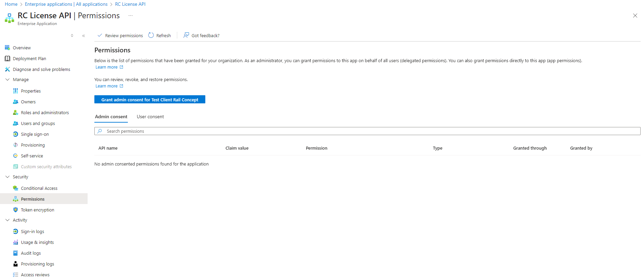Click the Enterprise applications breadcrumb link
644x280 pixels.
[48, 4]
